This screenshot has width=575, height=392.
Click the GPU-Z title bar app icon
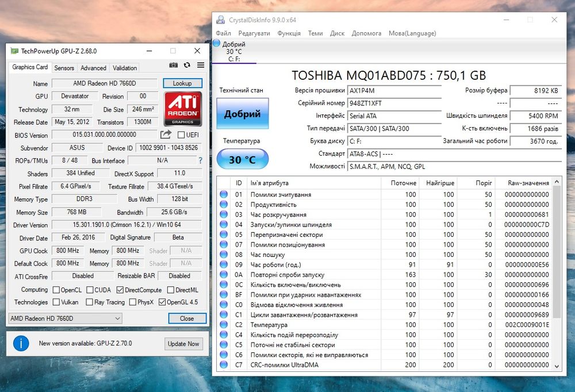click(x=14, y=51)
